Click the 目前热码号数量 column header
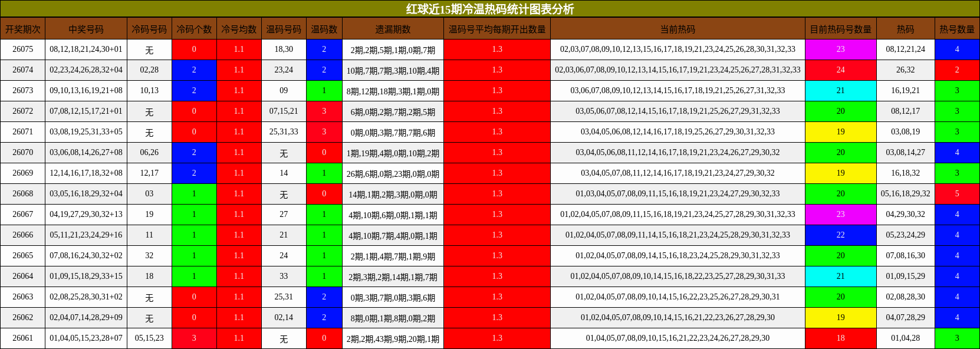Image resolution: width=980 pixels, height=349 pixels. [x=840, y=29]
